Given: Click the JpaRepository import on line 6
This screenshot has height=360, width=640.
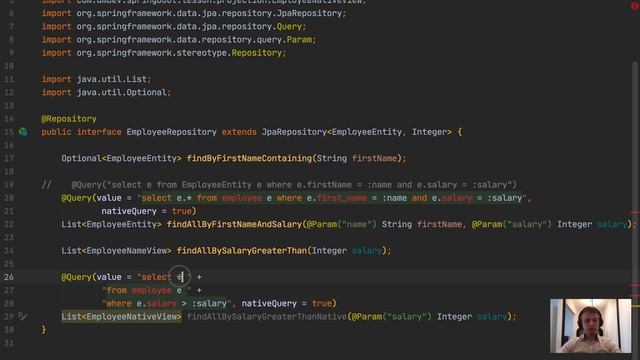Looking at the screenshot, I should tap(194, 13).
